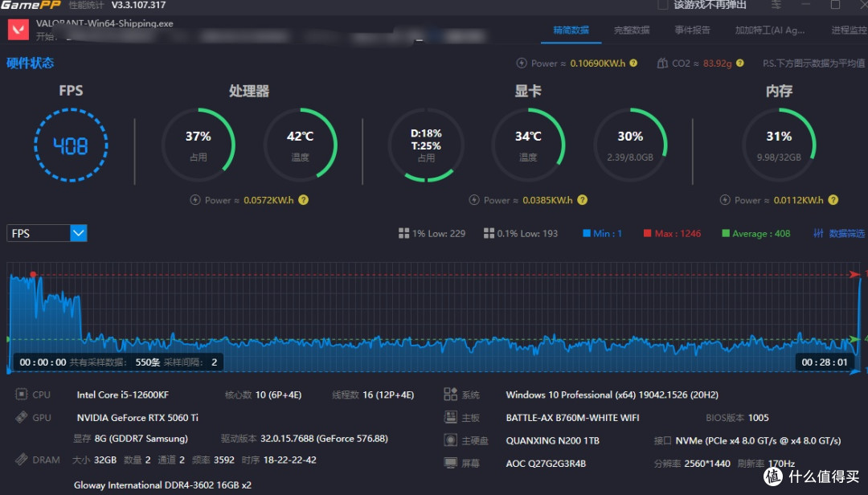Click the GPU D:18% T:25% gauge
868x495 pixels.
coord(426,145)
